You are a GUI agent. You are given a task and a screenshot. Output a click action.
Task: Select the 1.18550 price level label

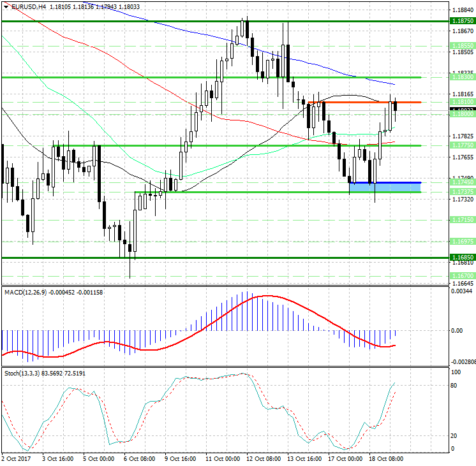click(x=463, y=46)
